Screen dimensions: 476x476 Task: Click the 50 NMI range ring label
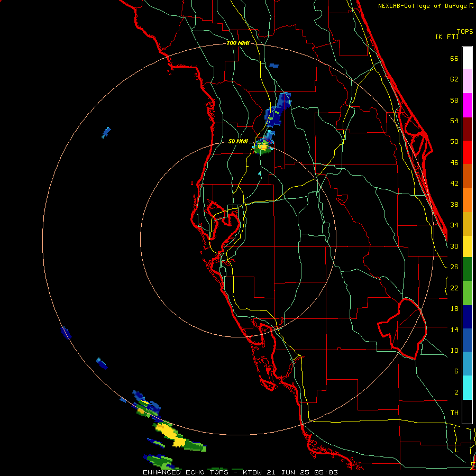(238, 141)
